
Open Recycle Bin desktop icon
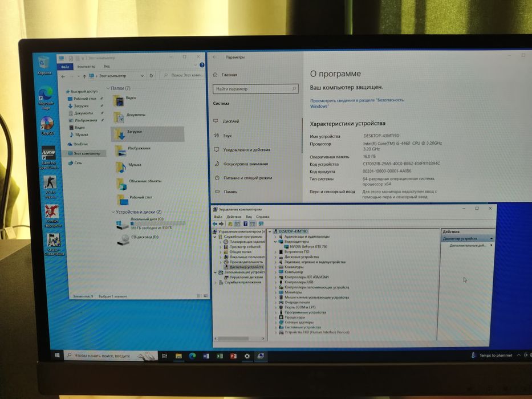click(44, 65)
